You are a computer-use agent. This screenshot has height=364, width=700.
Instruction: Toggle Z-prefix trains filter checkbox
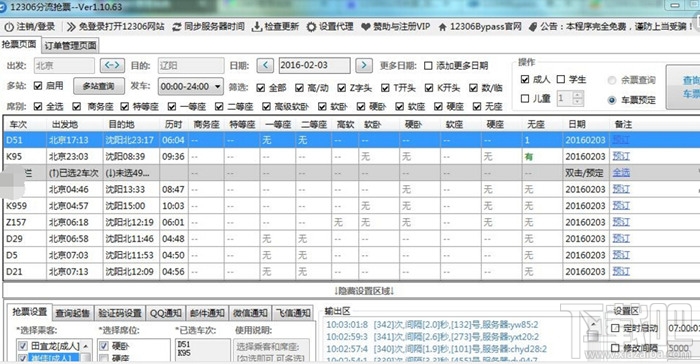[x=342, y=88]
